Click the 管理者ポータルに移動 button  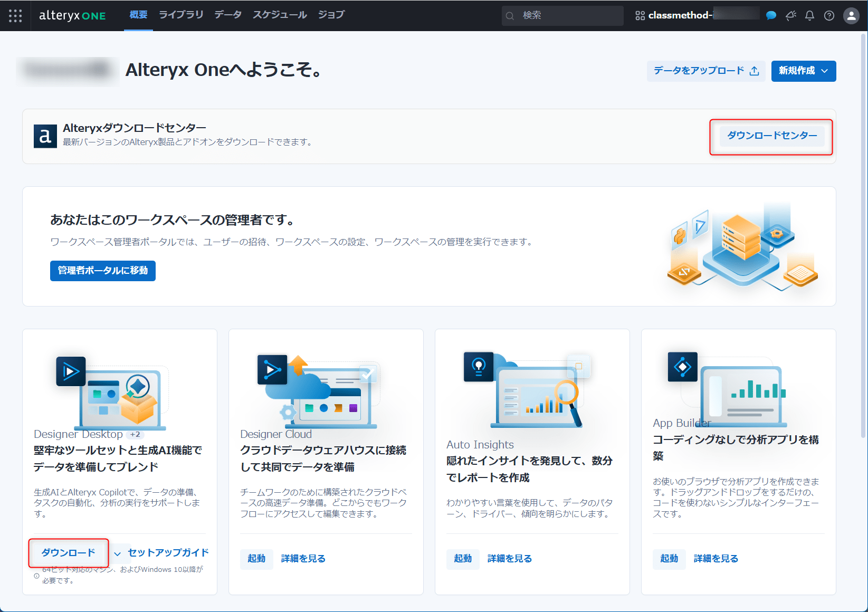pos(102,271)
